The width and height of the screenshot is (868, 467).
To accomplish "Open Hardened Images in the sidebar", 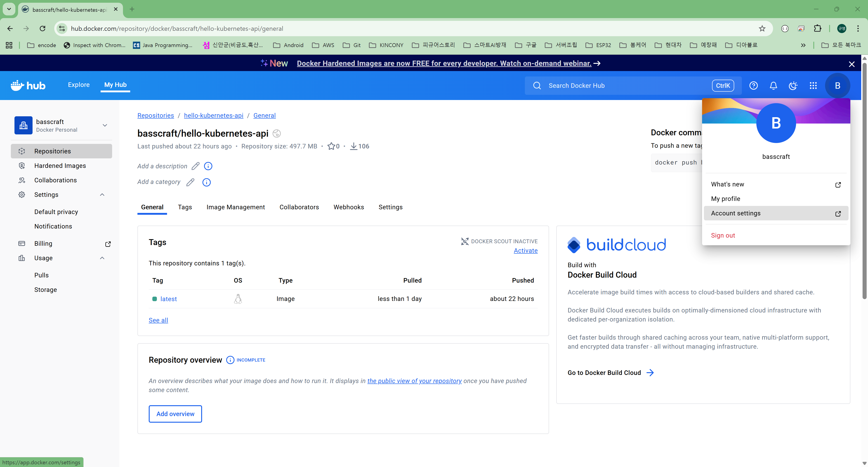I will (60, 166).
